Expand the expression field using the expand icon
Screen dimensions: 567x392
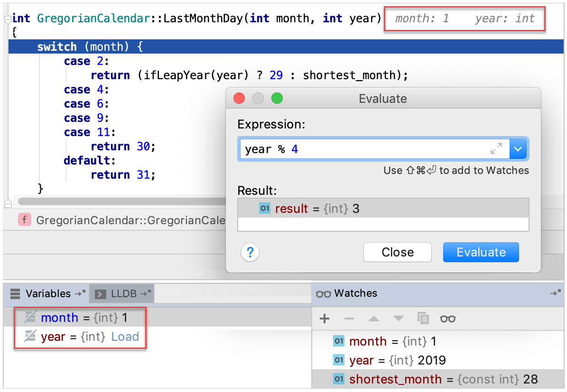(x=496, y=149)
